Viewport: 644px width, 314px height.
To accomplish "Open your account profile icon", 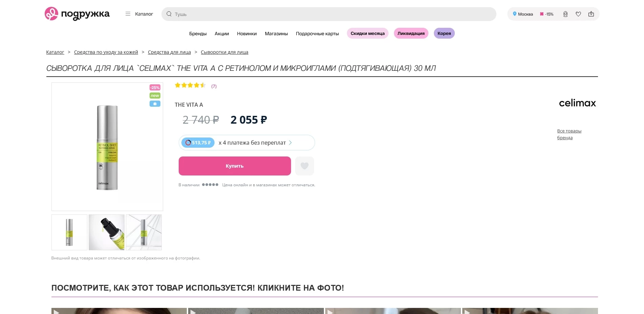I will (565, 14).
